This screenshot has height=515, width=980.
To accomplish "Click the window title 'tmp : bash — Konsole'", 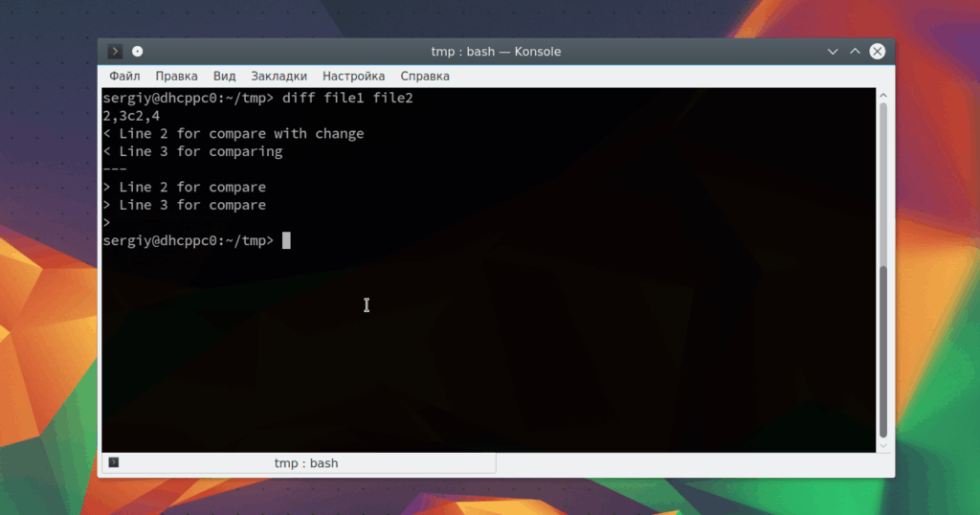I will point(496,52).
